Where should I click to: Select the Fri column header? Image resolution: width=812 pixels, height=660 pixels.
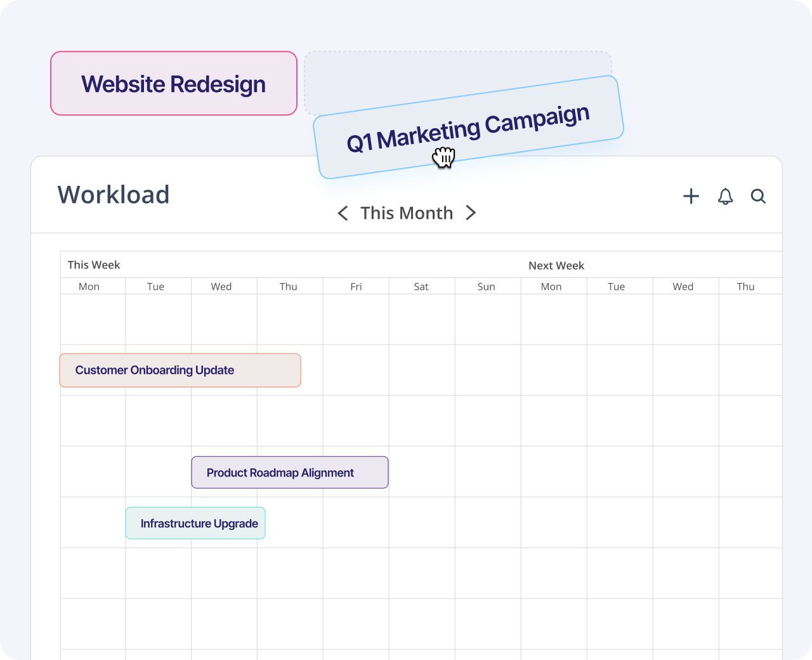(356, 286)
